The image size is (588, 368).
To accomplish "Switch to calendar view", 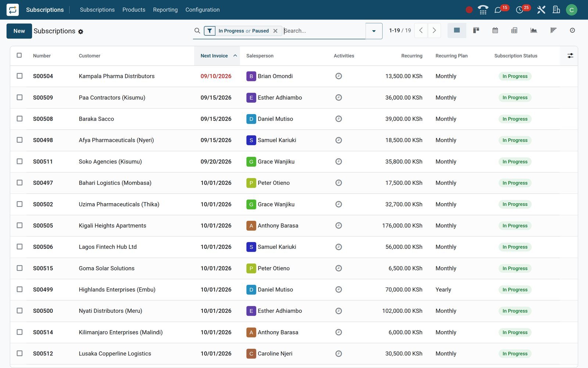I will [x=495, y=31].
